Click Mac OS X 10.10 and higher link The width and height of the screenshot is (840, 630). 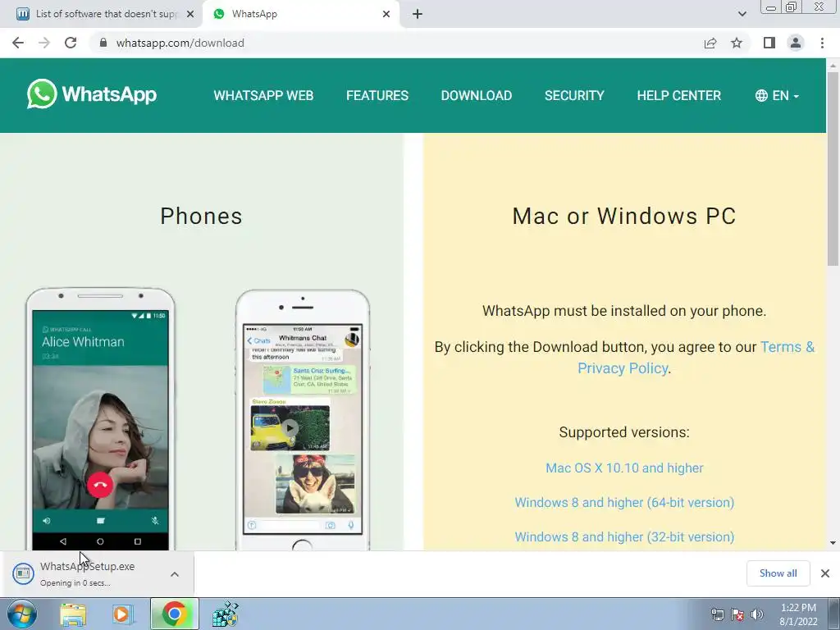624,468
